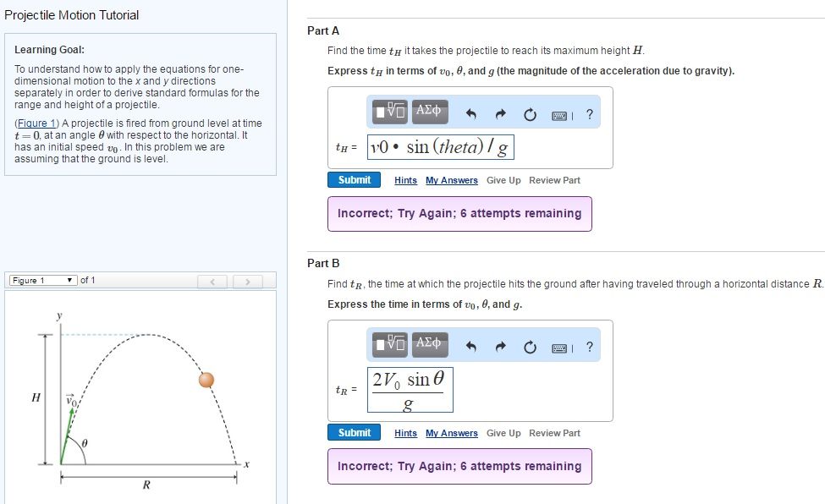Undo last edit in Part A
825x504 pixels.
471,113
